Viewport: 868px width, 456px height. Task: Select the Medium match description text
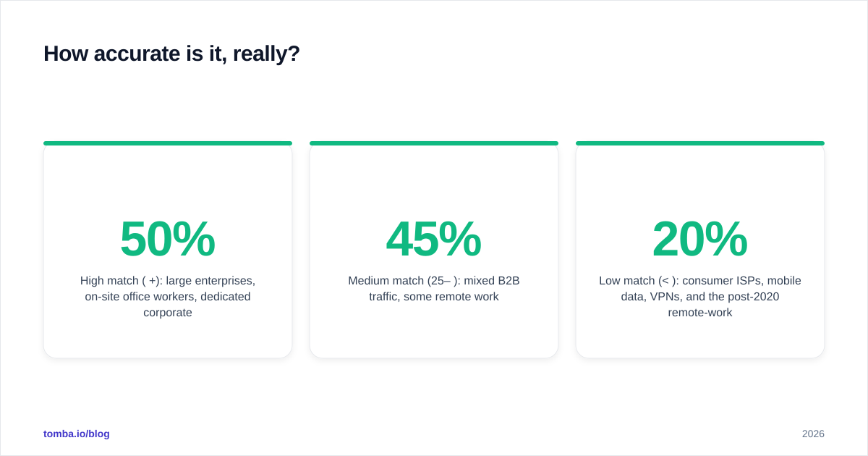(x=434, y=289)
